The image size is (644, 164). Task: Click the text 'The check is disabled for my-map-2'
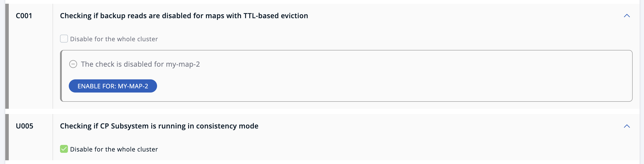click(140, 64)
